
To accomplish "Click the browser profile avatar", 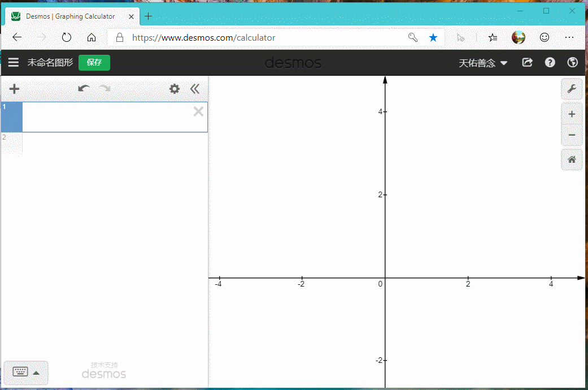I will [519, 37].
